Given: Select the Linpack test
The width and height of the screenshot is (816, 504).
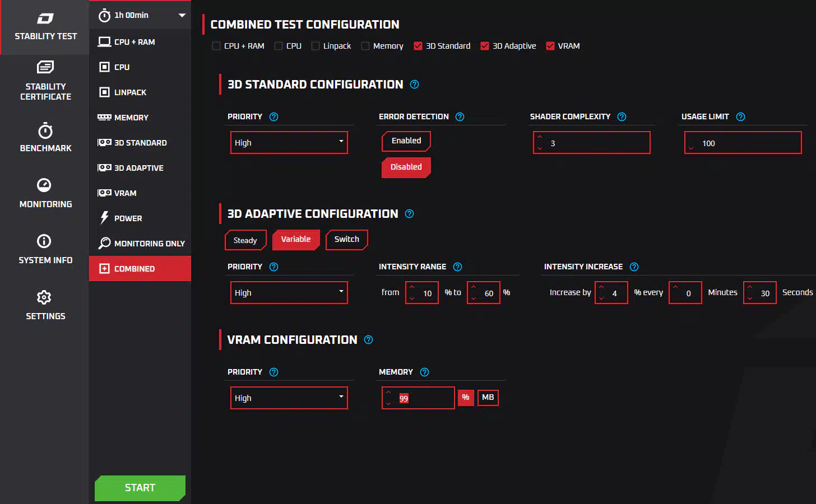Looking at the screenshot, I should (140, 92).
